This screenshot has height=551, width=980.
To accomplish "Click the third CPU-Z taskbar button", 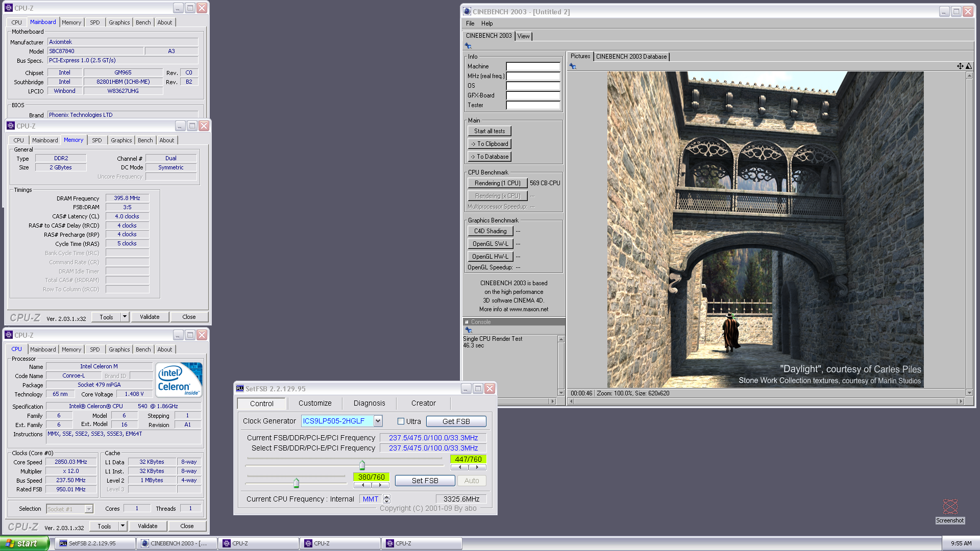I will [422, 543].
